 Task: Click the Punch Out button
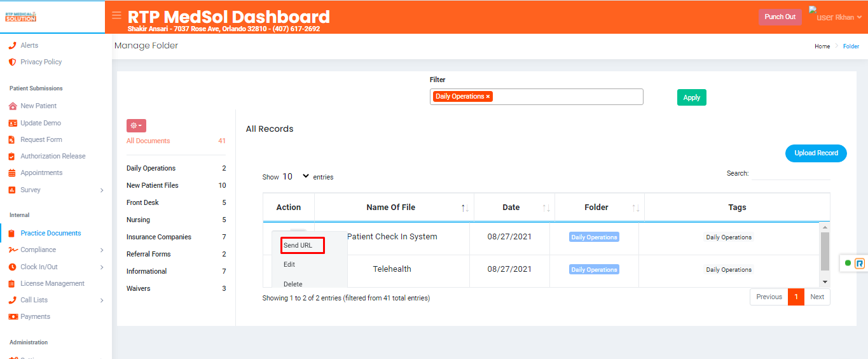(780, 17)
